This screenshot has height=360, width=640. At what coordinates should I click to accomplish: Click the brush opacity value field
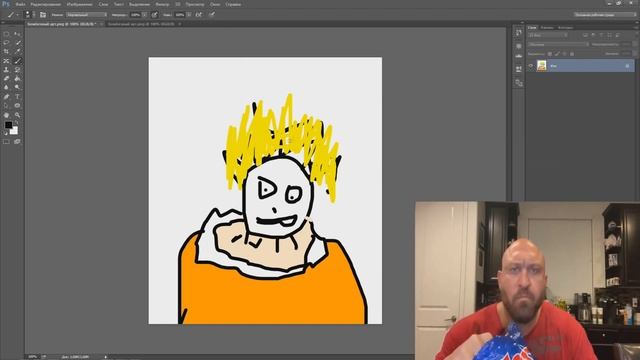pyautogui.click(x=135, y=15)
